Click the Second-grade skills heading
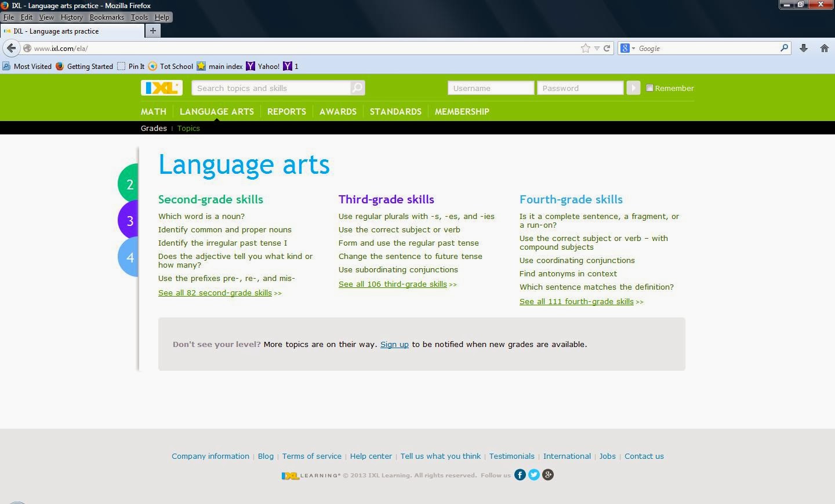The image size is (835, 504). (x=210, y=199)
